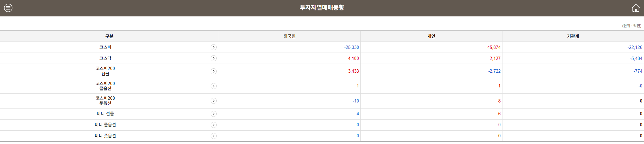Click the 미니 풋옵션 link
The image size is (644, 144).
click(x=105, y=136)
